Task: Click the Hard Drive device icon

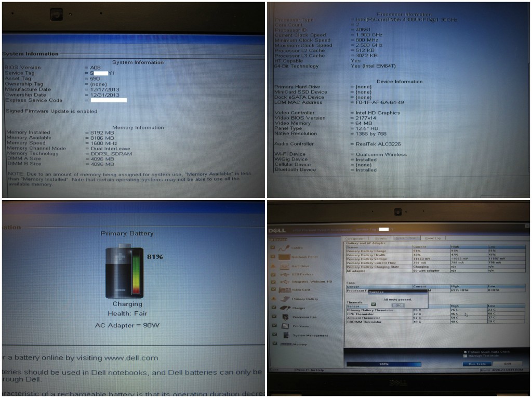Action: [x=284, y=266]
